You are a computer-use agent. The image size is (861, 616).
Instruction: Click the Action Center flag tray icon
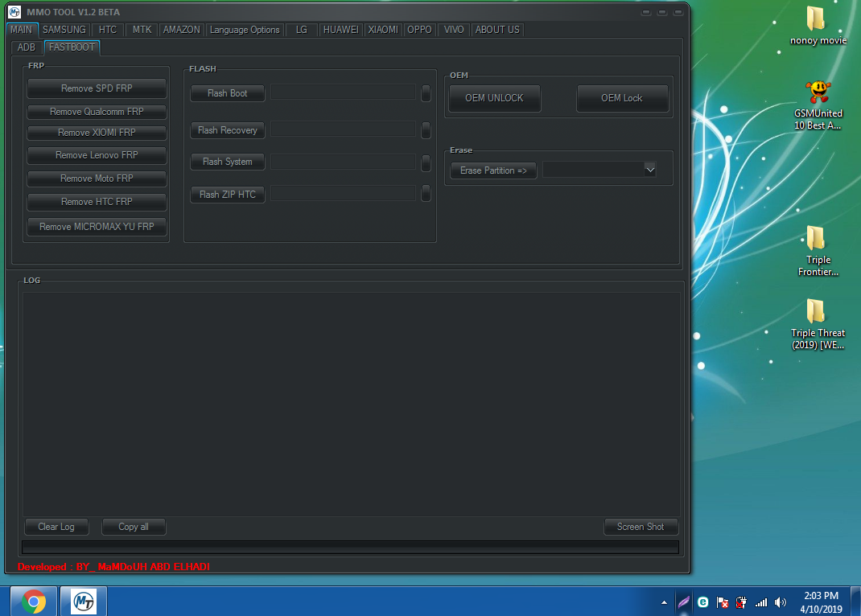723,602
